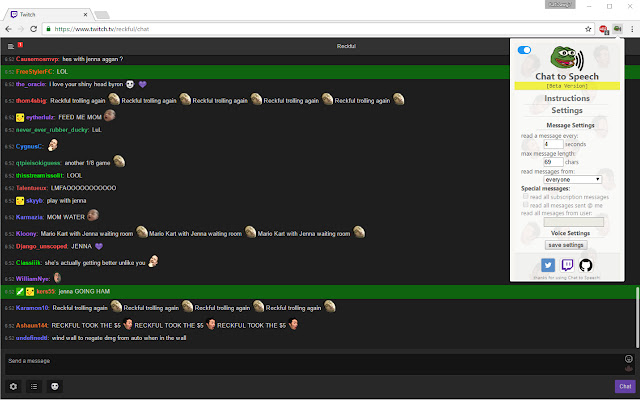The width and height of the screenshot is (640, 400).
Task: Open chat settings gear icon
Action: (x=13, y=386)
